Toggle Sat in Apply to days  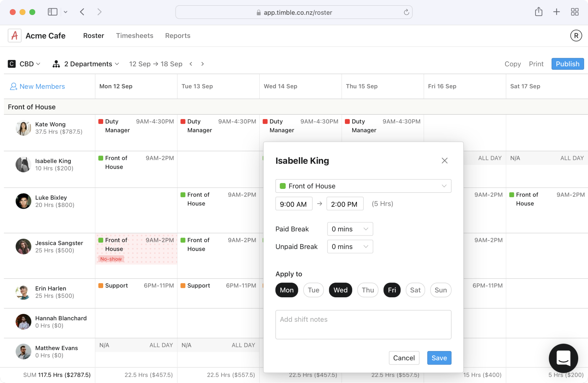pos(415,290)
